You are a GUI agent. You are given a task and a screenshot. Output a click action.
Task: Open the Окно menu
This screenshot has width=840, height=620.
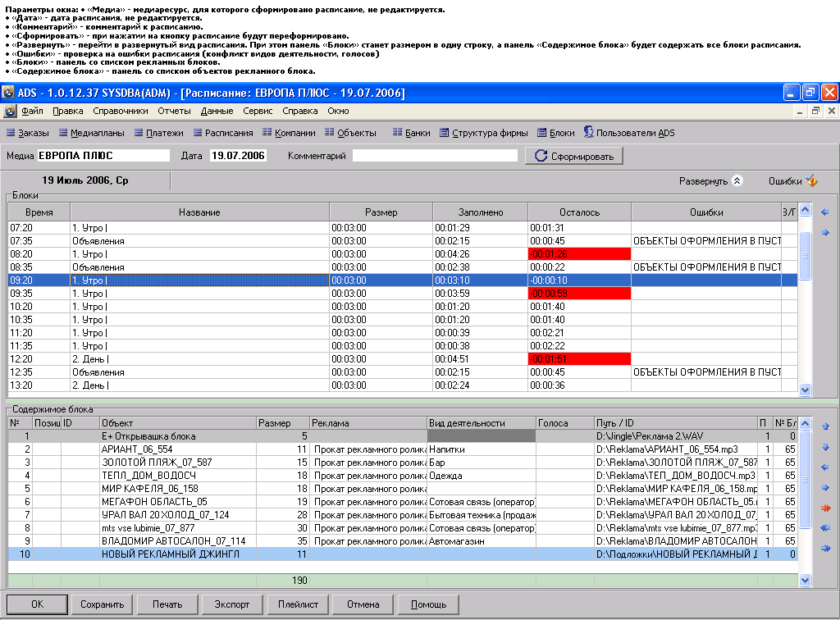point(339,111)
